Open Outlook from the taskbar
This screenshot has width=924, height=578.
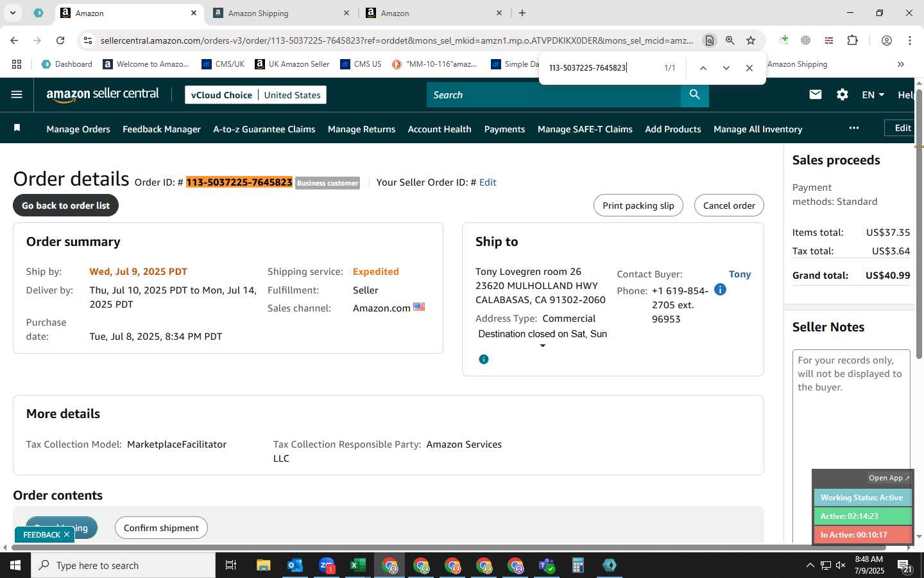pyautogui.click(x=295, y=565)
